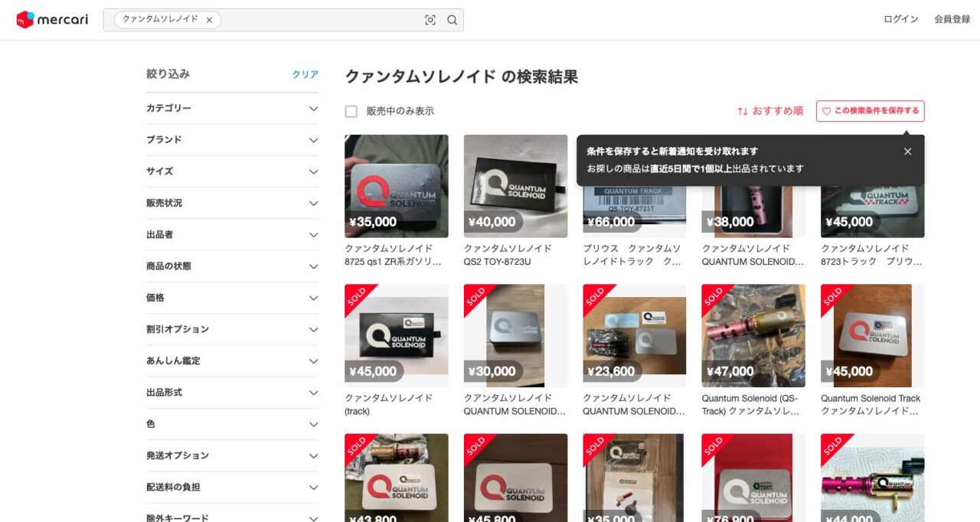Open the sold ¥76,900 item thumbnail

click(753, 478)
